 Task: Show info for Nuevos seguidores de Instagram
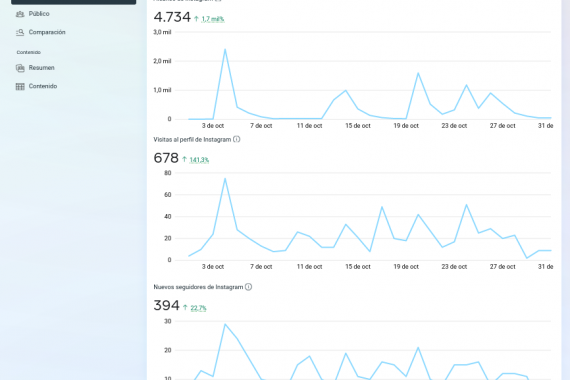coord(248,287)
